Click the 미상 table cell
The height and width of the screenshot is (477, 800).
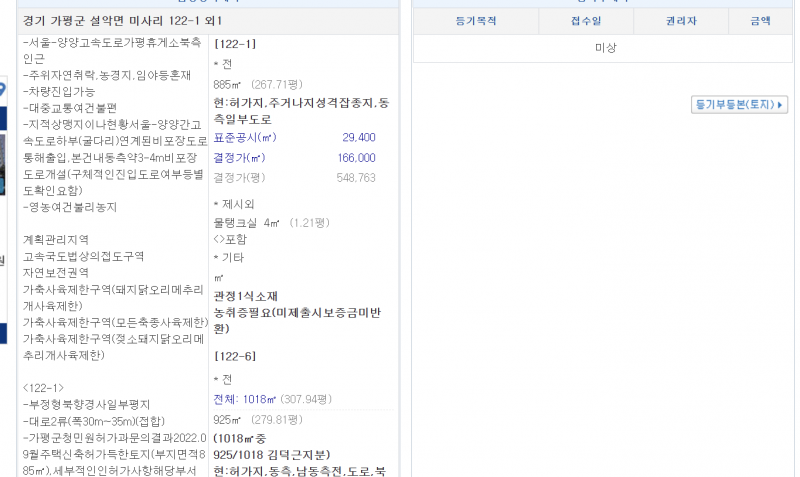605,48
